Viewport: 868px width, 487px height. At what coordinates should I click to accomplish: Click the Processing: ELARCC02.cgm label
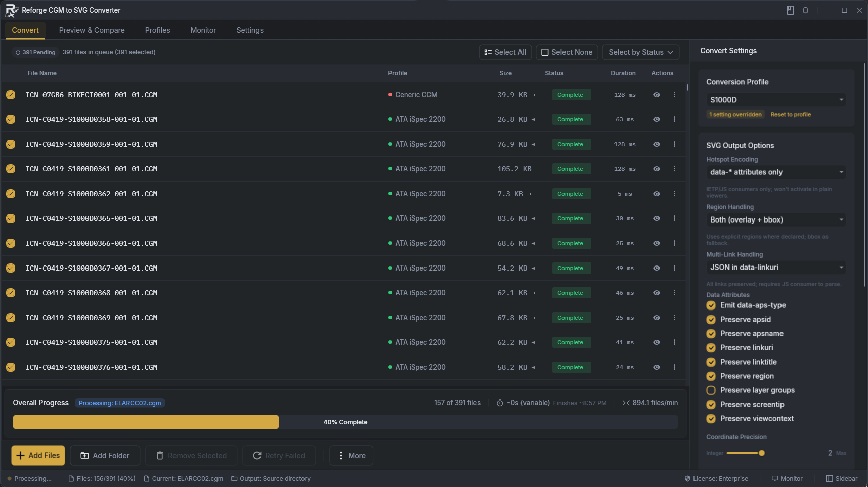(x=120, y=403)
